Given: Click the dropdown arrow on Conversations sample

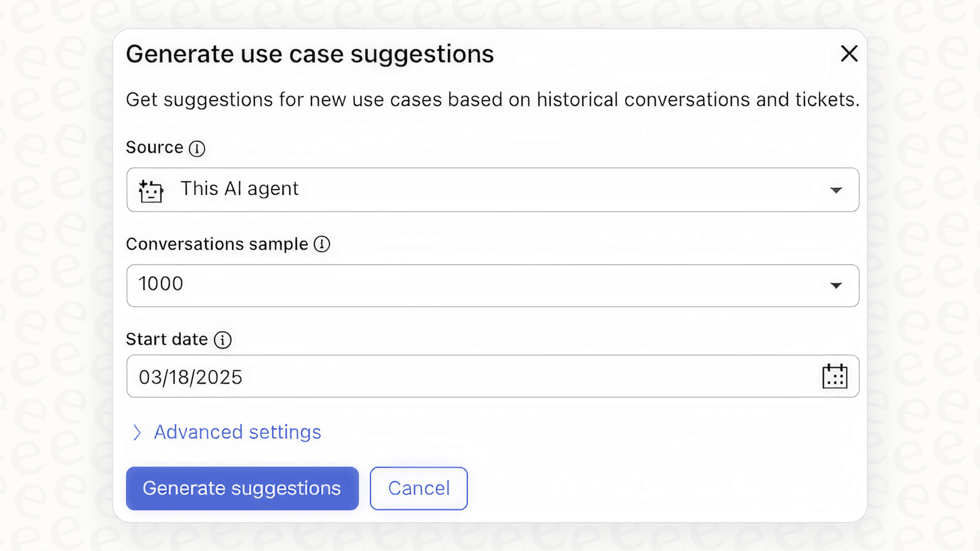Looking at the screenshot, I should (x=837, y=286).
